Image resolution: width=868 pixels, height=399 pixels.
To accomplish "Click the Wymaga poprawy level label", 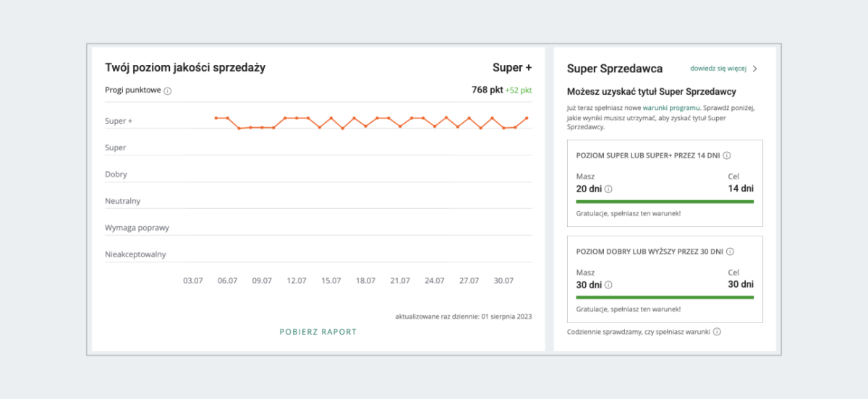I will [x=137, y=228].
